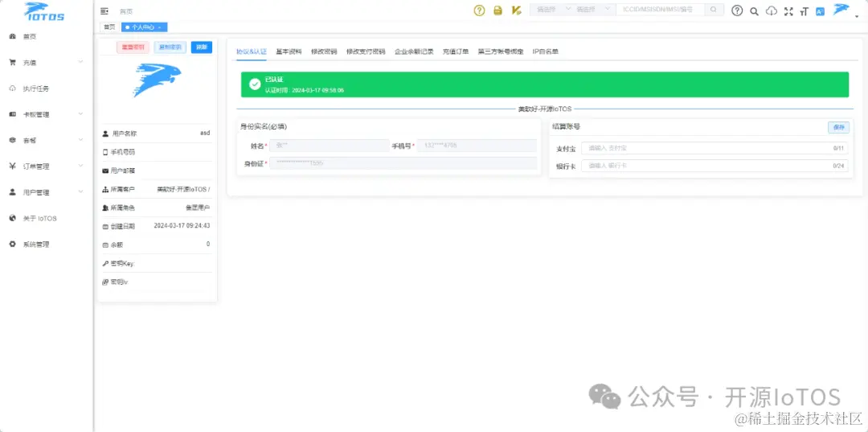Screen dimensions: 868x432
Task: Click the dashboard icon beside 首页 in sidebar
Action: pos(12,36)
